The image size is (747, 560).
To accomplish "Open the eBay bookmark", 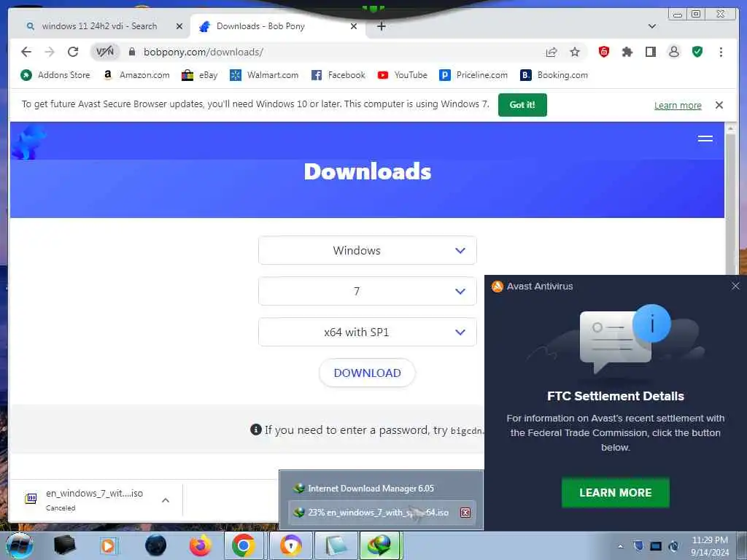I will click(x=200, y=75).
